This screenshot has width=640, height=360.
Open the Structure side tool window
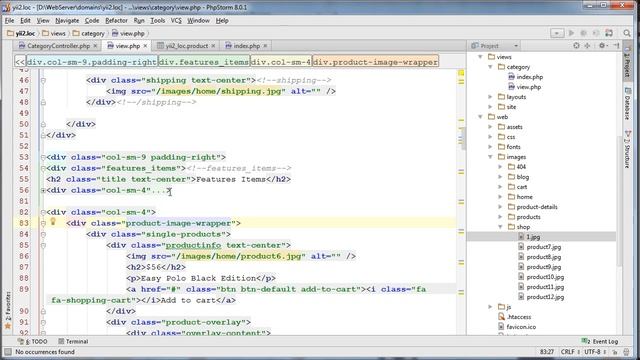627,149
